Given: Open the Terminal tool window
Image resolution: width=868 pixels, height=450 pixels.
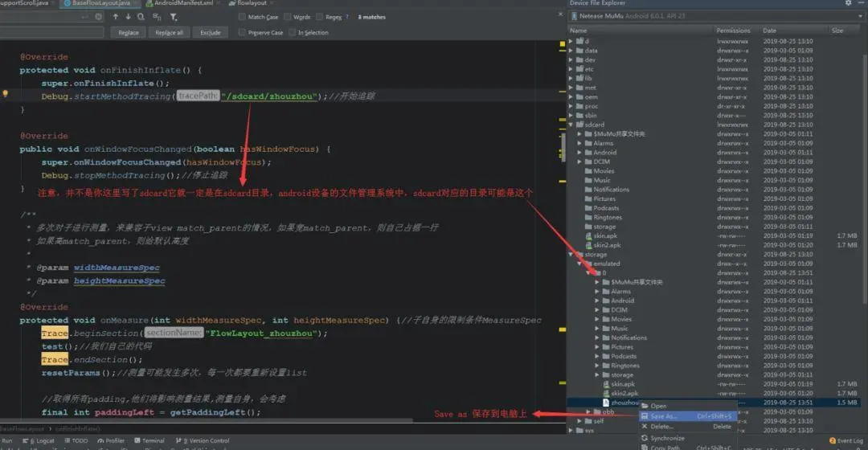Looking at the screenshot, I should 149,440.
